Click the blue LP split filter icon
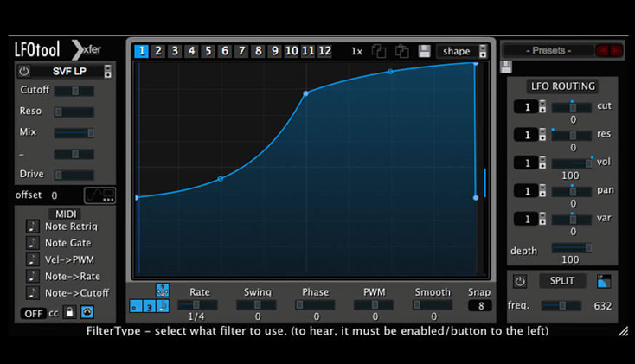 tap(604, 281)
